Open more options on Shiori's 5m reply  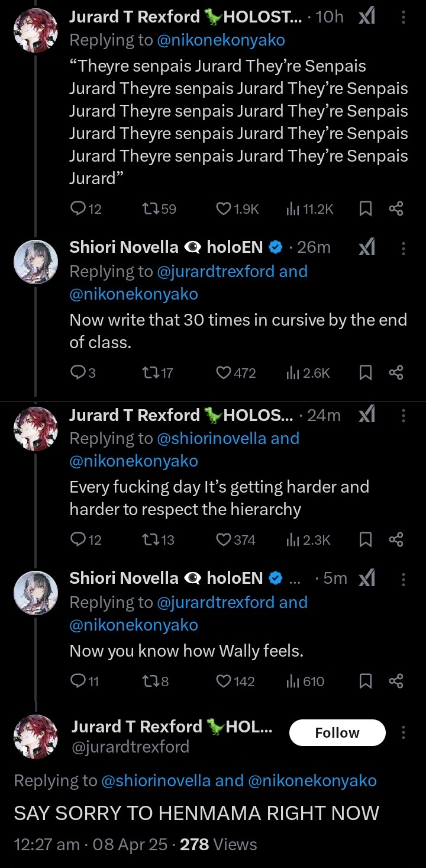404,578
